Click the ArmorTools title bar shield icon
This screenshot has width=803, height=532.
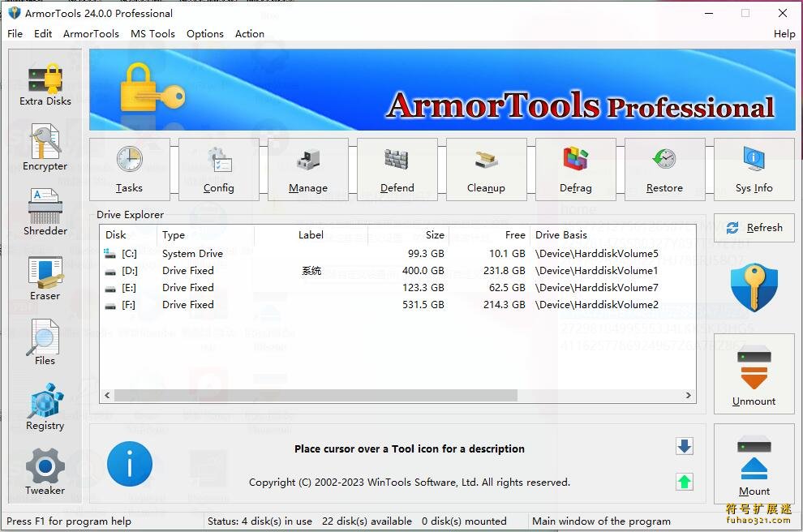[15, 13]
